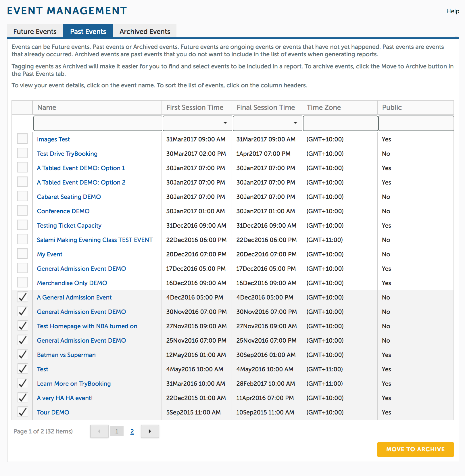Uncheck Learn More on TryBooking checkbox

(x=22, y=383)
